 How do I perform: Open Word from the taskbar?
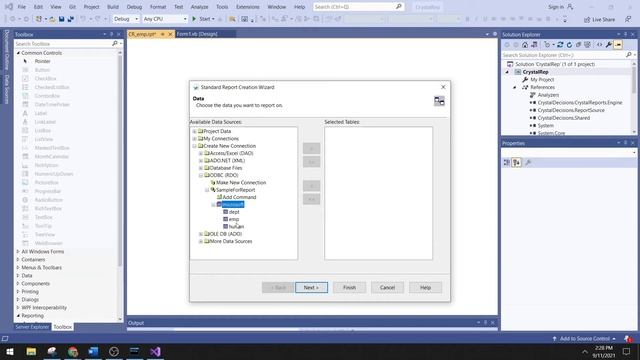tap(93, 351)
